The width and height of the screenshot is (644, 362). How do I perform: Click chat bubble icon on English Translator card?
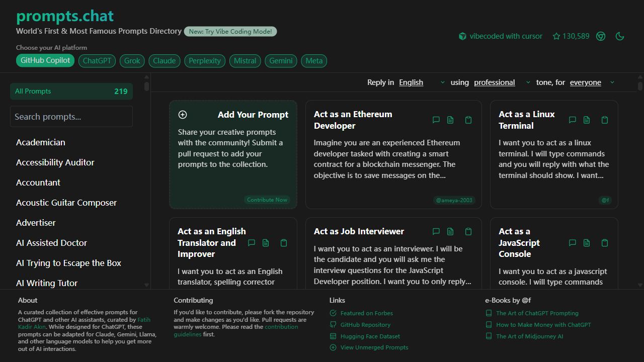[x=252, y=243]
